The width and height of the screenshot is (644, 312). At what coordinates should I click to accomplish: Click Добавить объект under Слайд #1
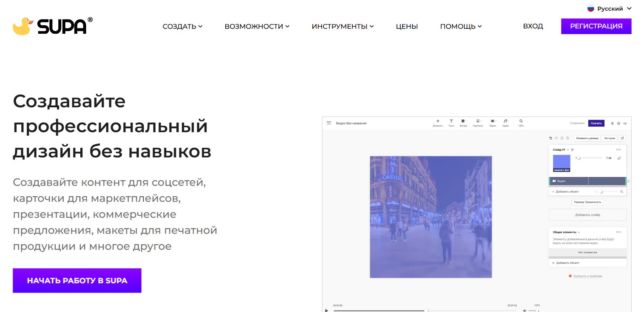[565, 192]
